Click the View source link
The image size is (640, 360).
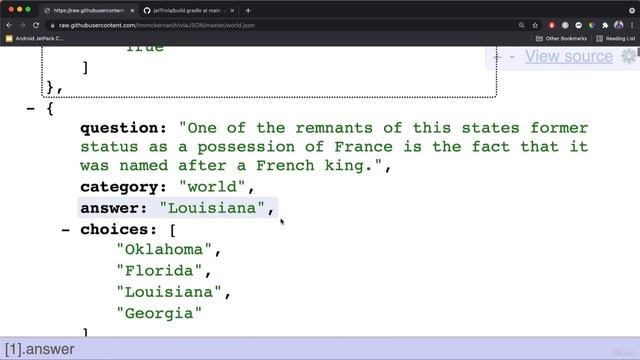point(569,56)
